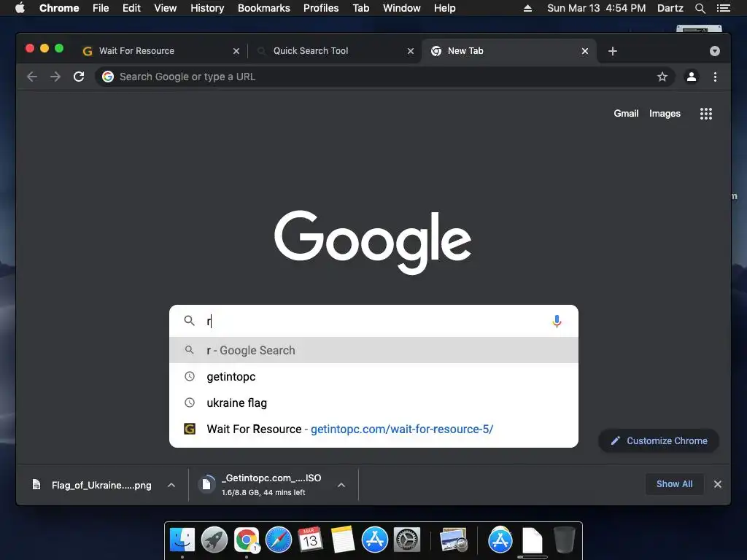Open Calendar from the Dock
The height and width of the screenshot is (560, 747).
[310, 540]
